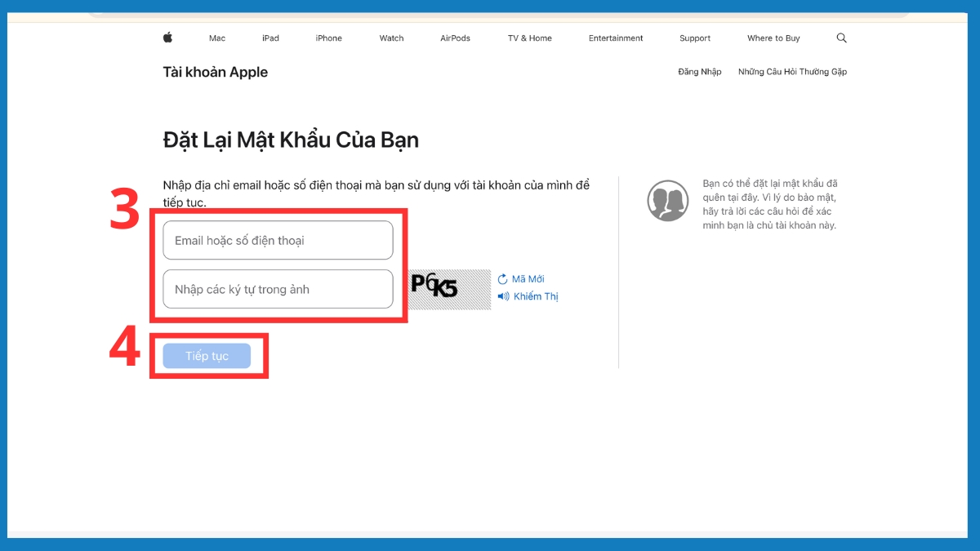Open the AirPods section from the navigation
Screen dimensions: 980x551
coord(454,38)
